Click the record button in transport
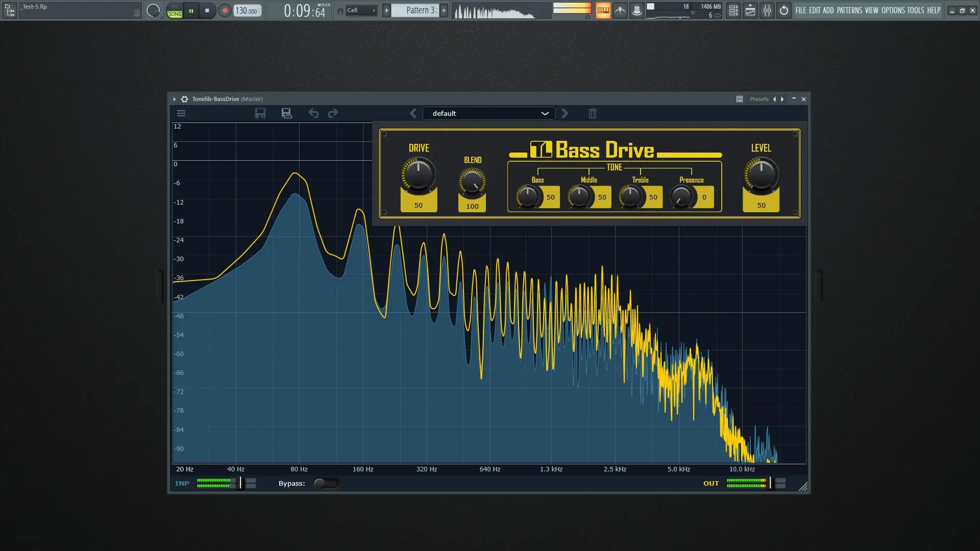This screenshot has width=980, height=551. coord(225,10)
